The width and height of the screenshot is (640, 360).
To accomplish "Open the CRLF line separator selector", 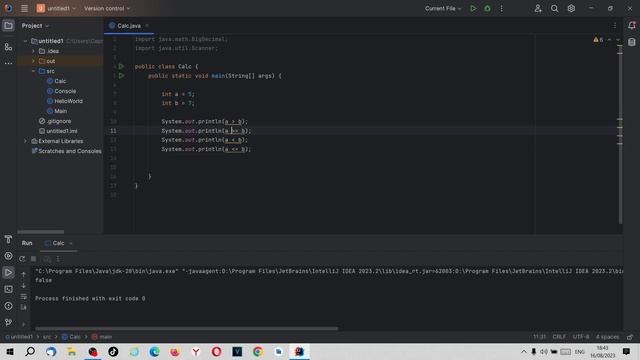I will tap(559, 337).
